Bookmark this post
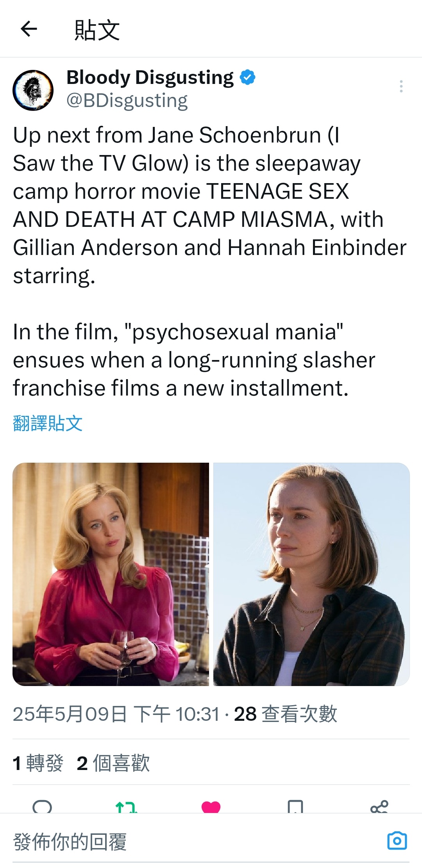This screenshot has width=422, height=868. [295, 807]
